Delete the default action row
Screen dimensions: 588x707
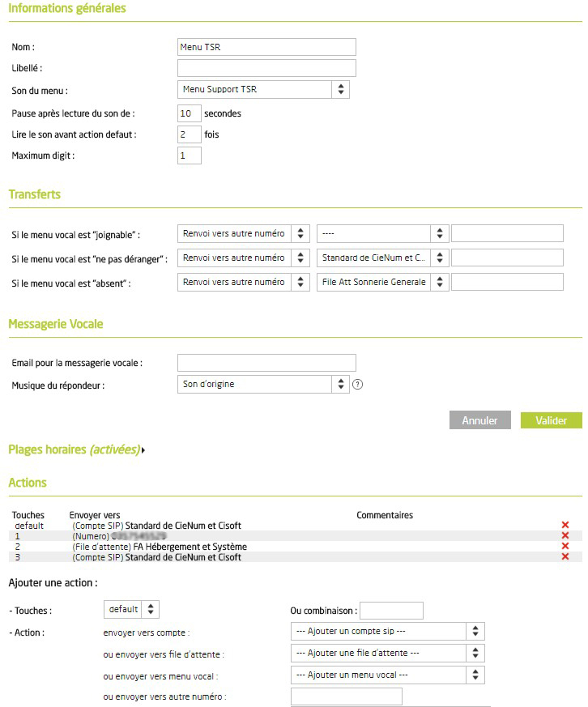pos(565,526)
